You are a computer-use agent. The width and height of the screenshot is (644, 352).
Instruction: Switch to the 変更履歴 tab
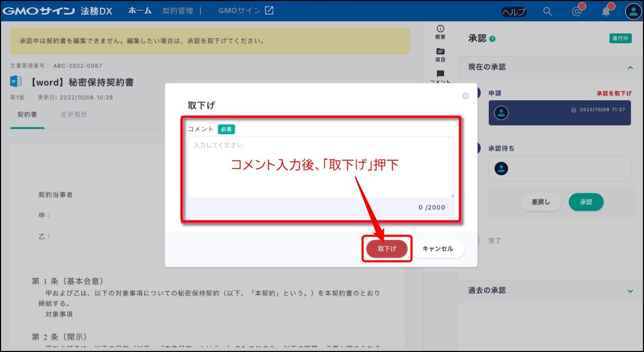click(x=73, y=114)
